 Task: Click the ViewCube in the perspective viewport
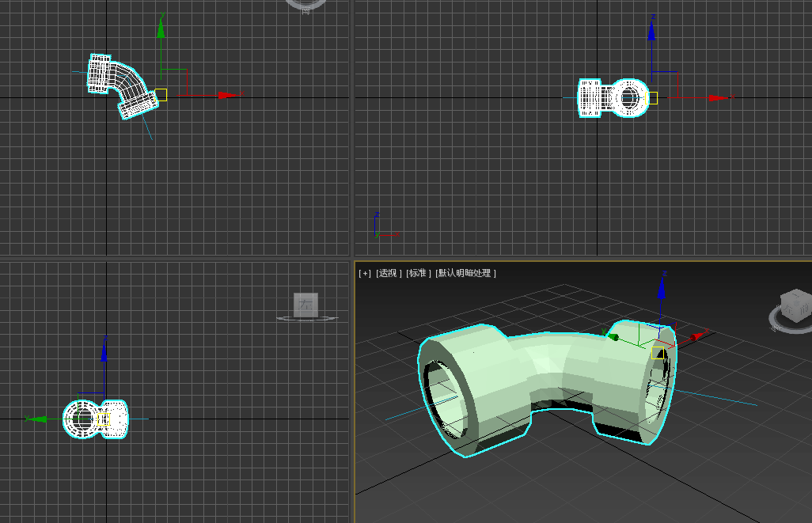795,305
